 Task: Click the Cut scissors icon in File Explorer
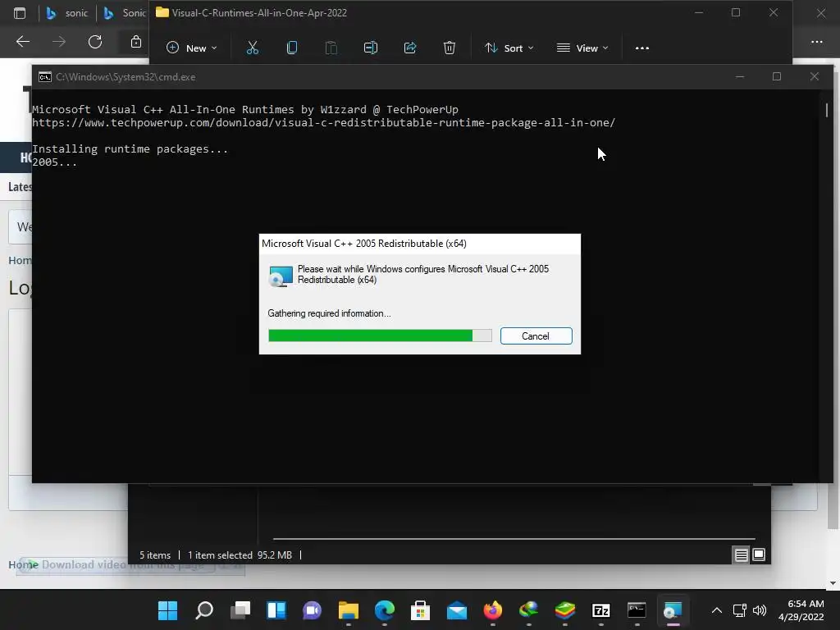tap(253, 48)
